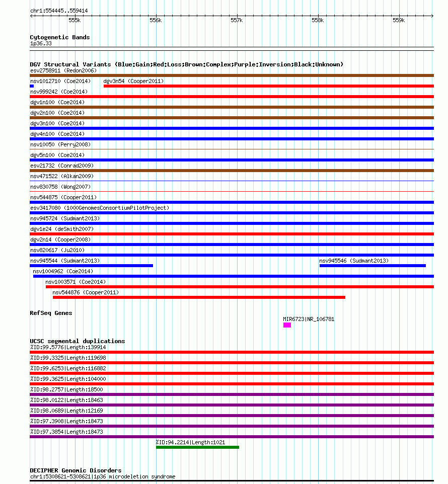The width and height of the screenshot is (448, 484).
Task: Select dgv3n100 (Coe2014) variant label
Action: [57, 123]
